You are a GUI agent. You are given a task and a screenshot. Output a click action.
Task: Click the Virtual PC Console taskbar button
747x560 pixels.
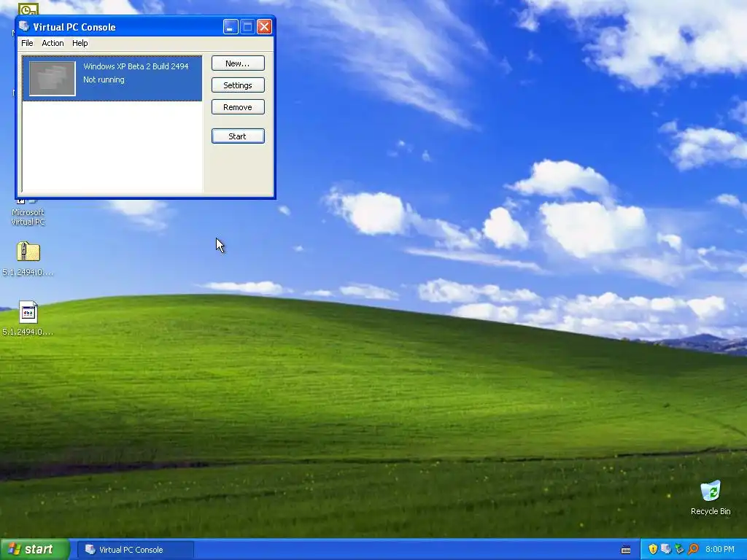(136, 550)
